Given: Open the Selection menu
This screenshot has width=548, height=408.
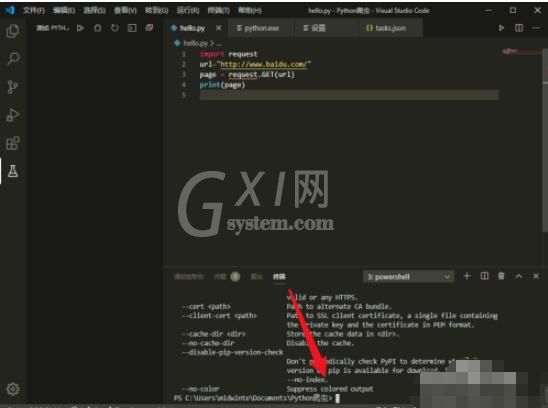Looking at the screenshot, I should (94, 10).
